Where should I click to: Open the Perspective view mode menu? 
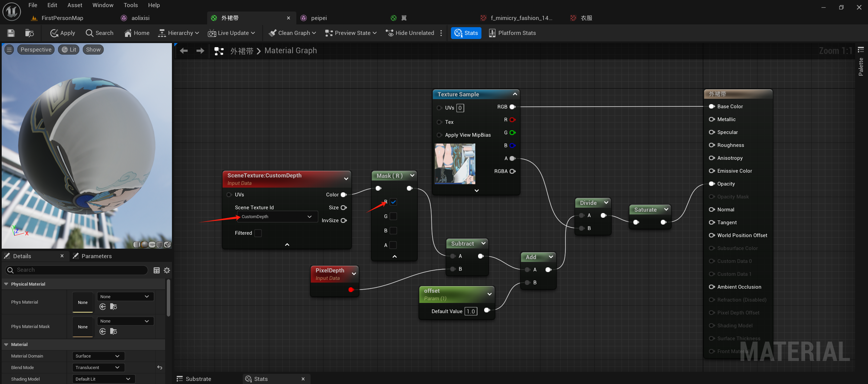click(x=36, y=50)
